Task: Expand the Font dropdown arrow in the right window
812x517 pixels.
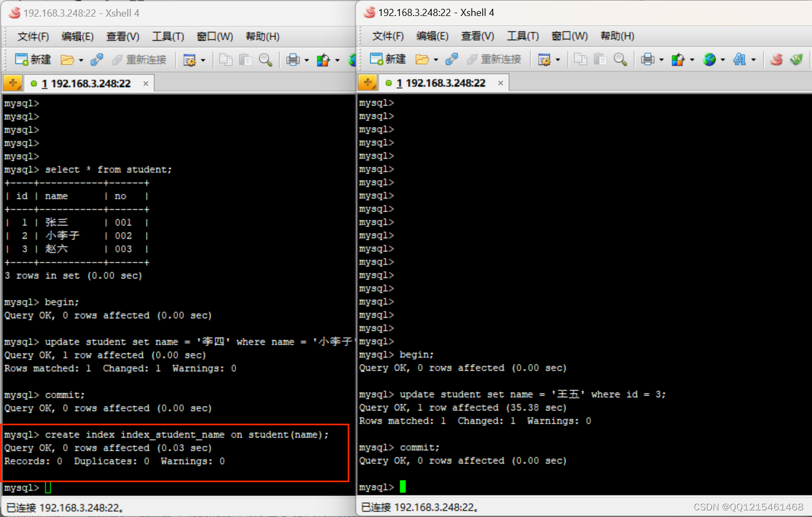Action: tap(753, 60)
